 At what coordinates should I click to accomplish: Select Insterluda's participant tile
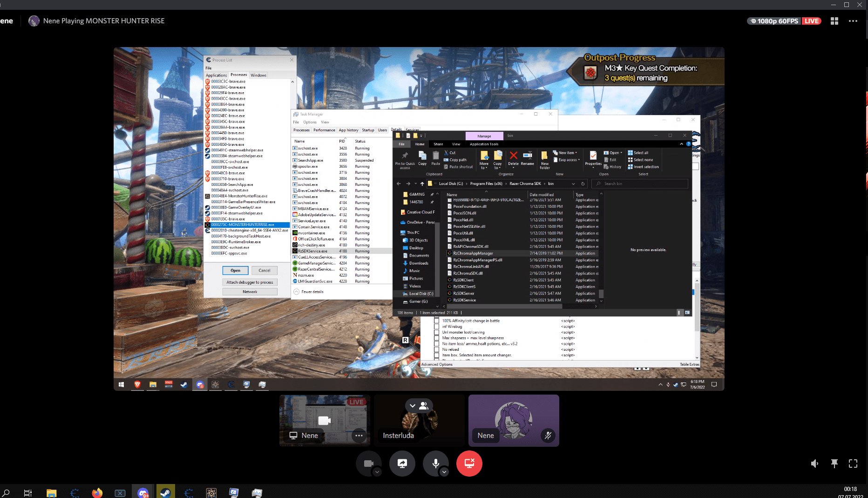(420, 421)
